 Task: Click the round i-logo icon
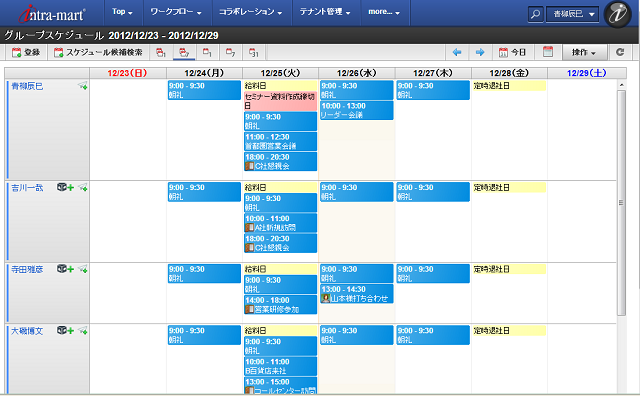point(618,14)
